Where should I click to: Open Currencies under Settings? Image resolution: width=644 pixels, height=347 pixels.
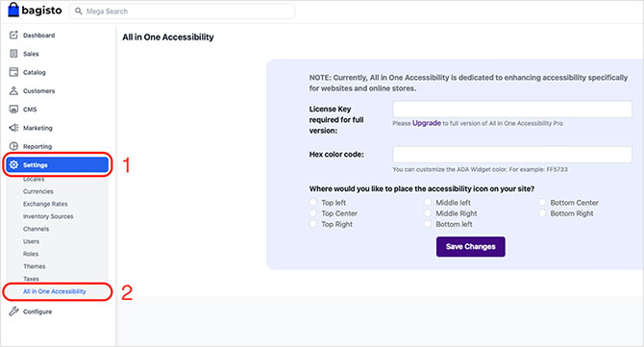click(38, 191)
